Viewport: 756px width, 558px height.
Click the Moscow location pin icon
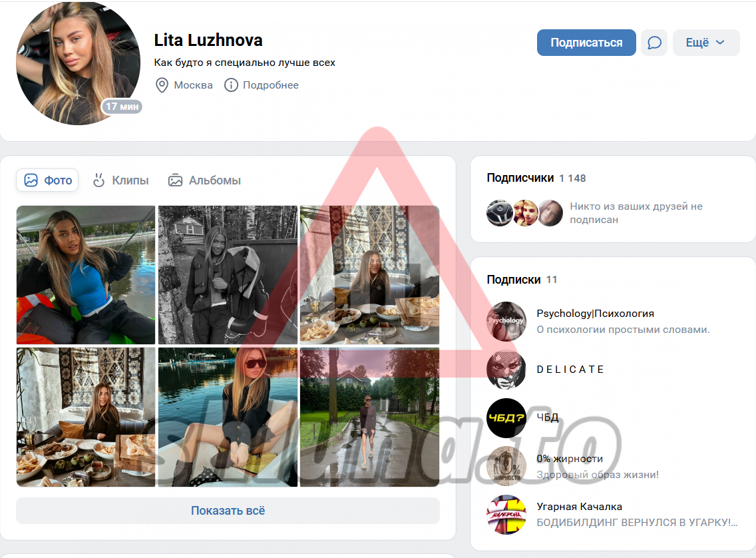[161, 85]
